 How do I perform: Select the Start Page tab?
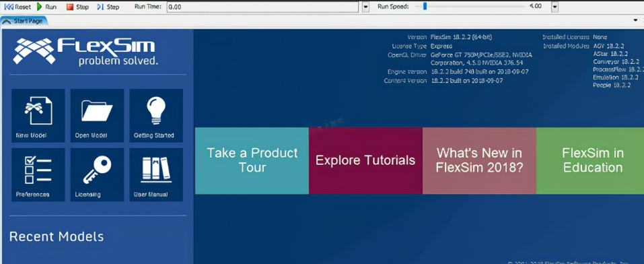click(x=24, y=21)
